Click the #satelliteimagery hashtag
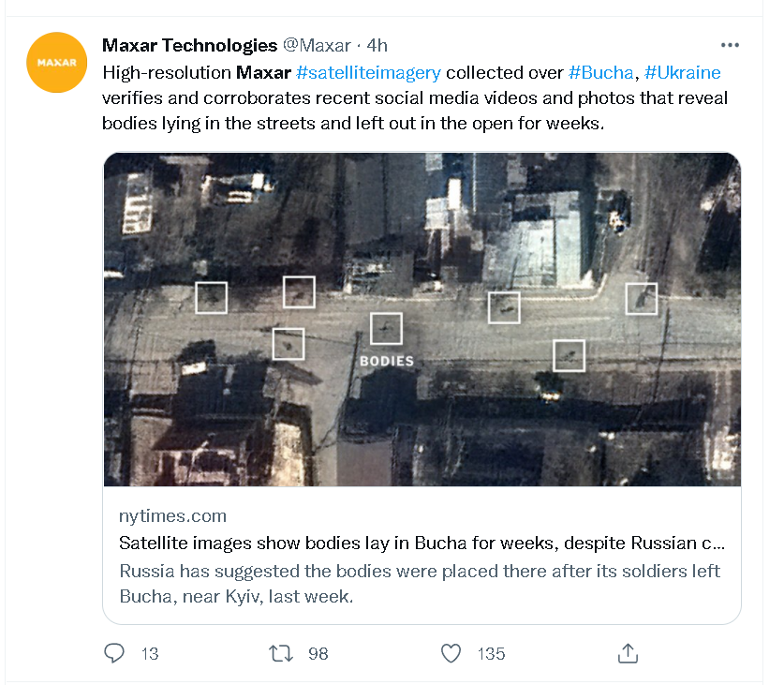This screenshot has height=685, width=784. pos(368,72)
